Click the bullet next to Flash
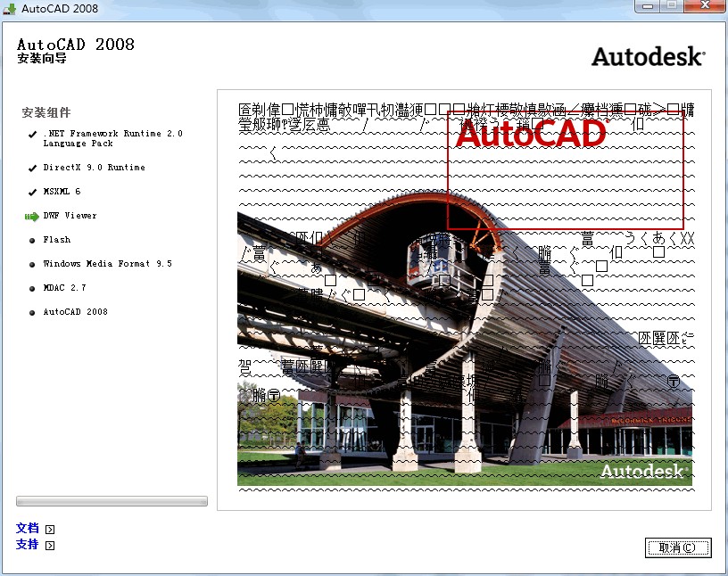The width and height of the screenshot is (728, 576). click(x=32, y=240)
